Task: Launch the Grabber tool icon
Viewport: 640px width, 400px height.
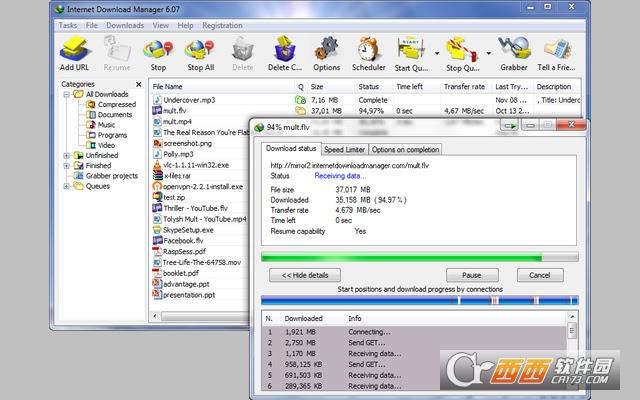Action: (x=514, y=49)
